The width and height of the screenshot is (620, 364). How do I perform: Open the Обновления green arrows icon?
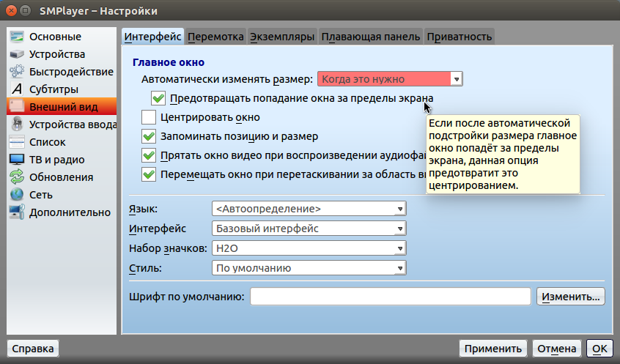(x=17, y=177)
